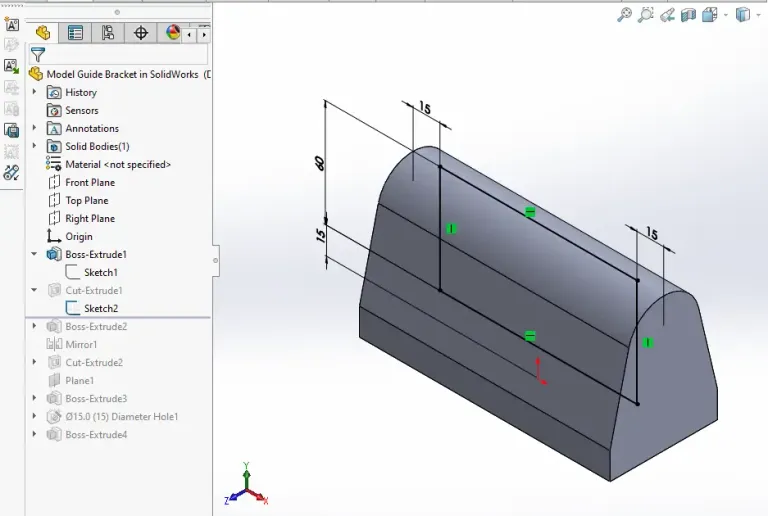Image resolution: width=768 pixels, height=516 pixels.
Task: Collapse the Boss-Extrude1 feature
Action: coord(34,254)
